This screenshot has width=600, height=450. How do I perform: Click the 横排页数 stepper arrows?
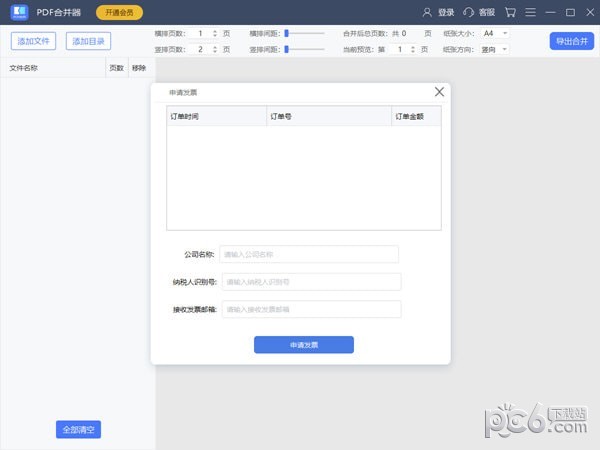tap(215, 34)
